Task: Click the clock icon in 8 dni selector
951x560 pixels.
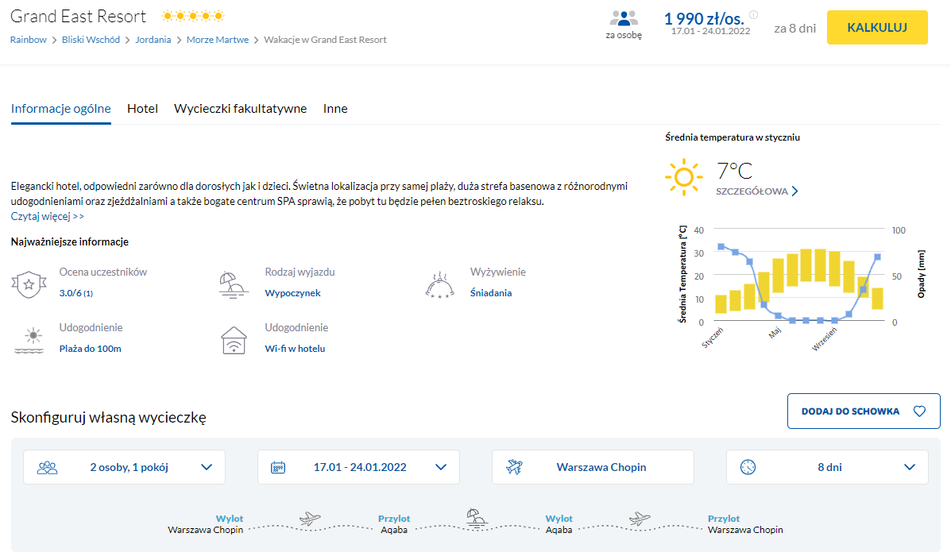Action: (x=747, y=467)
